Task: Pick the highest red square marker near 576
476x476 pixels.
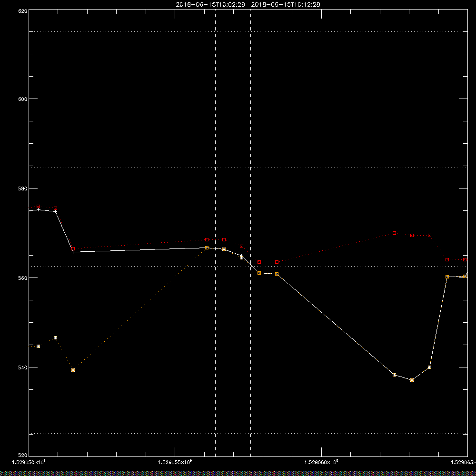Action: 38,207
